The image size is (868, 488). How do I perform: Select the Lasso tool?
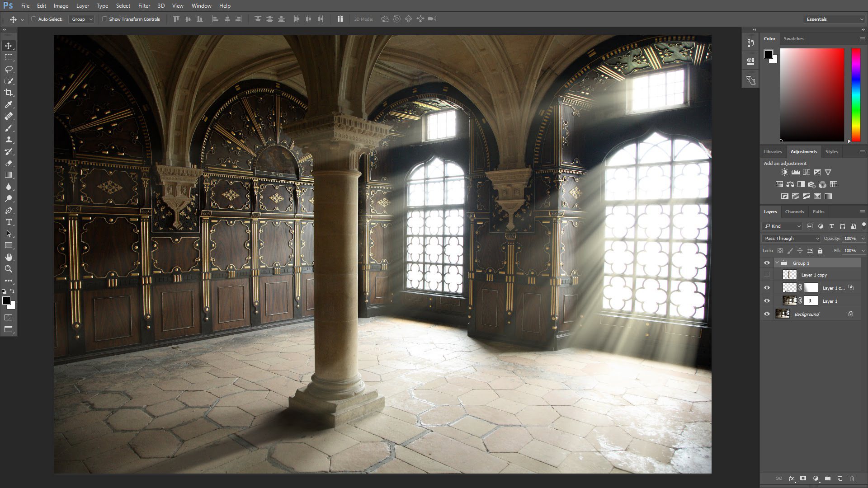click(9, 69)
